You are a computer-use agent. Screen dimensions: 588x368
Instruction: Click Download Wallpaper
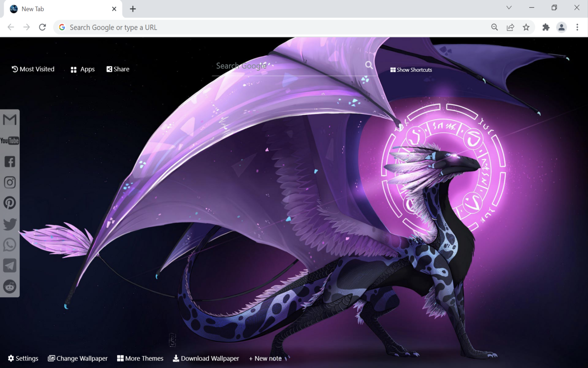(206, 358)
